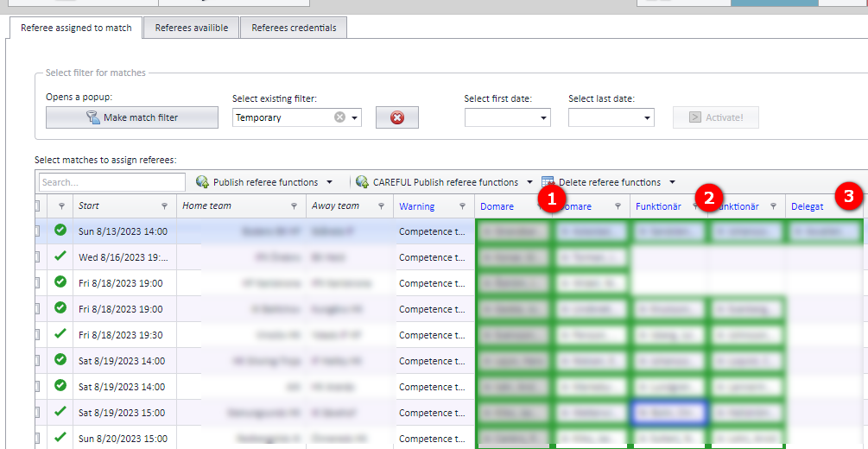The image size is (868, 449).
Task: Click status icon of Sun 8/13/2023 row
Action: click(x=60, y=230)
